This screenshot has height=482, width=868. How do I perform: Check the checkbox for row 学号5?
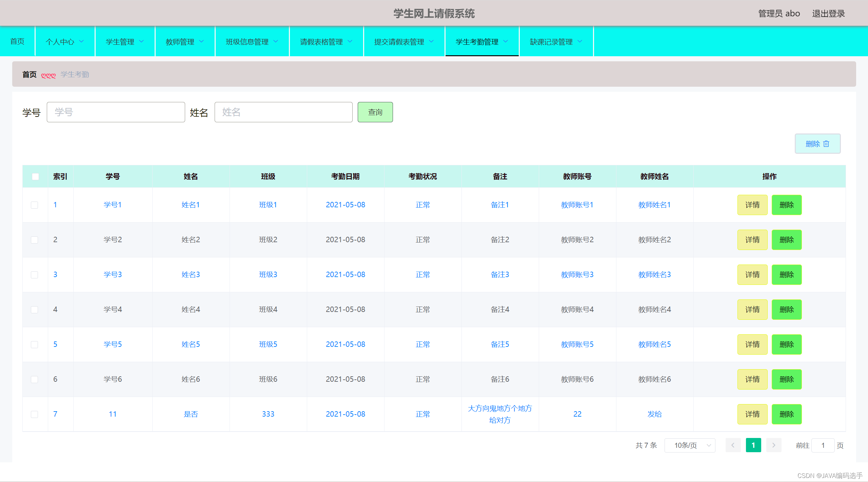(x=35, y=344)
